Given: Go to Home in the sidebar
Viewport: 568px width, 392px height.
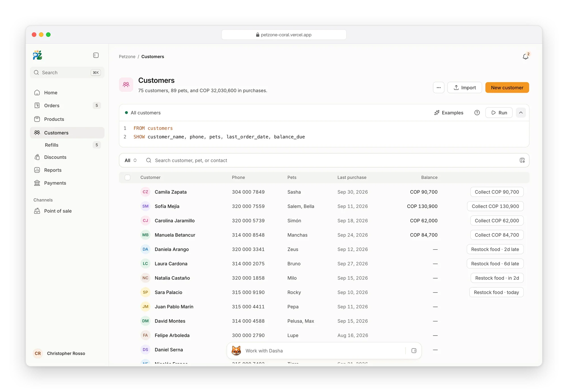Looking at the screenshot, I should point(67,92).
